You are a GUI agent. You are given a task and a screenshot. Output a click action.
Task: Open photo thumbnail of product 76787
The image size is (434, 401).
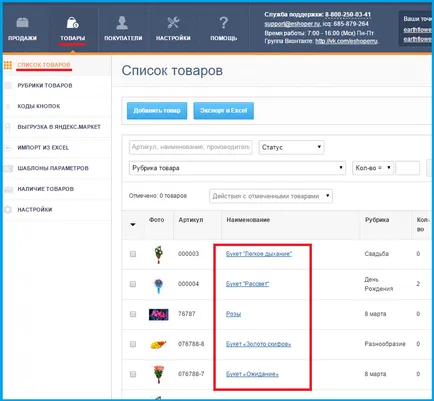[x=158, y=314]
